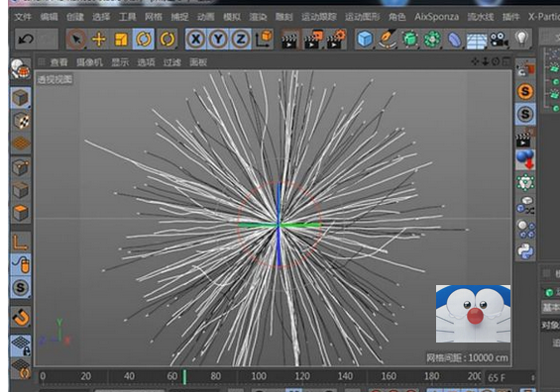
Task: Toggle the coordinate system icon
Action: 264,39
